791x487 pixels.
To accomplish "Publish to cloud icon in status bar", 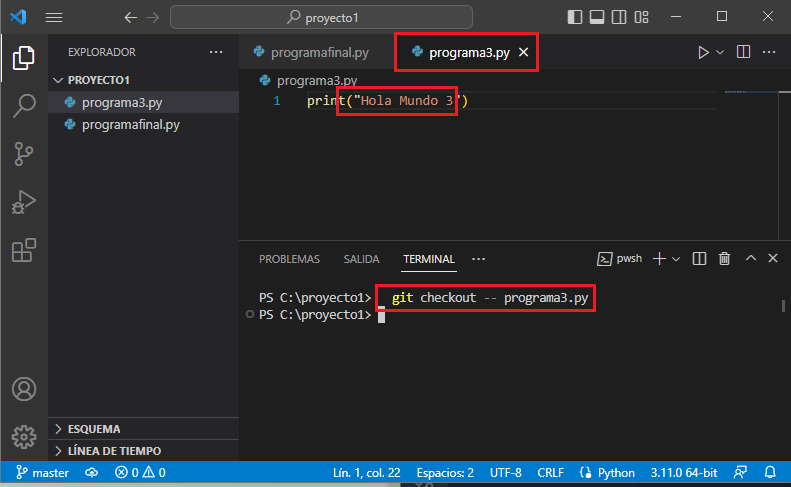I will pos(91,473).
